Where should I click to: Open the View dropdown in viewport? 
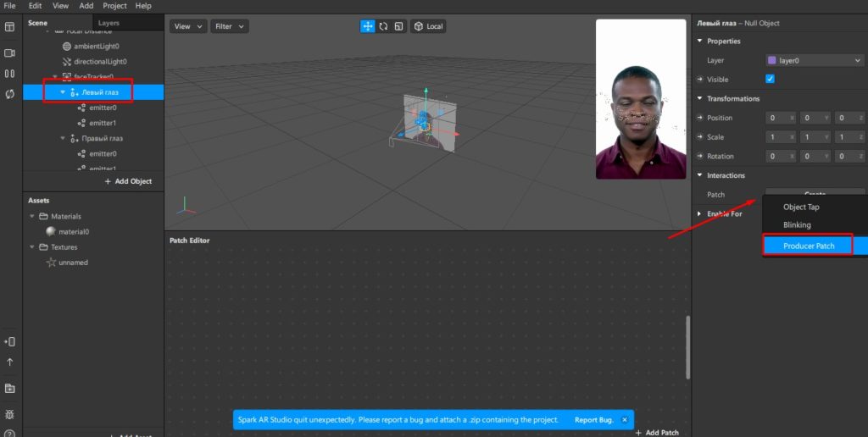(187, 26)
